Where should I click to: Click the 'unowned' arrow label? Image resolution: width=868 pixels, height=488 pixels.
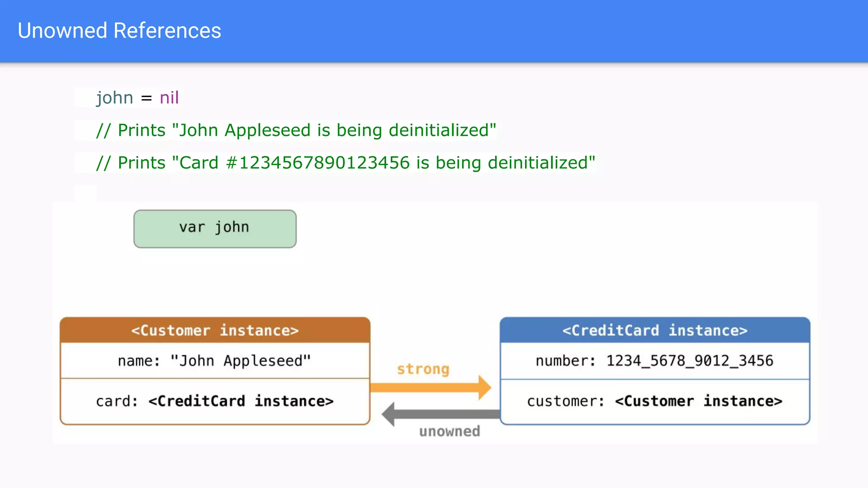pos(449,431)
